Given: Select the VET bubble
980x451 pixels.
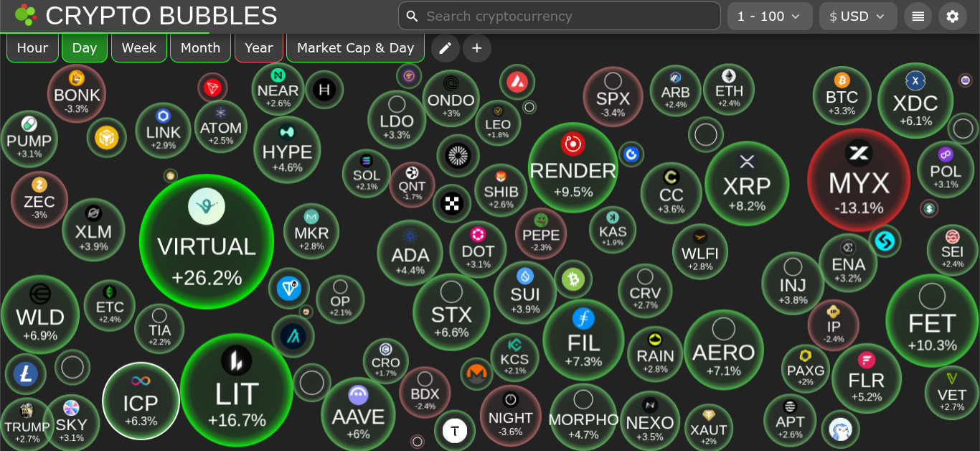Looking at the screenshot, I should pyautogui.click(x=951, y=392).
